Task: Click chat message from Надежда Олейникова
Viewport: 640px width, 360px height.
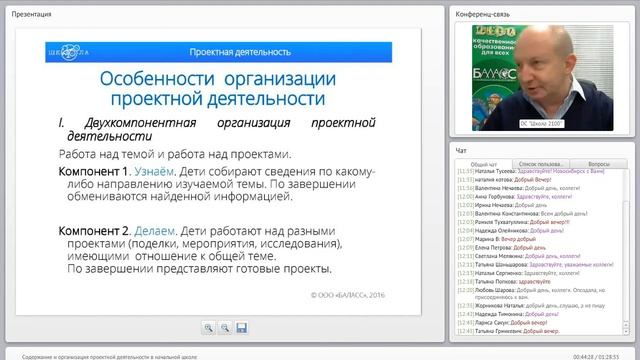Action: (510, 231)
